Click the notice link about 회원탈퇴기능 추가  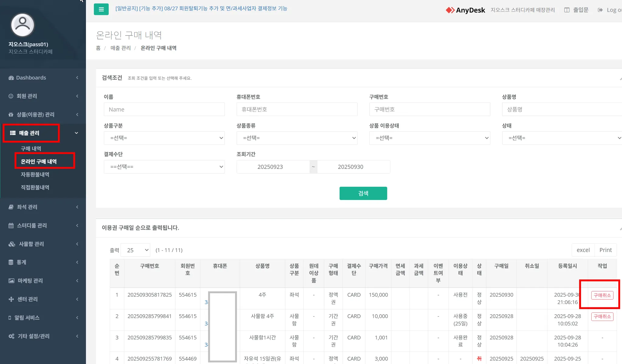point(201,8)
